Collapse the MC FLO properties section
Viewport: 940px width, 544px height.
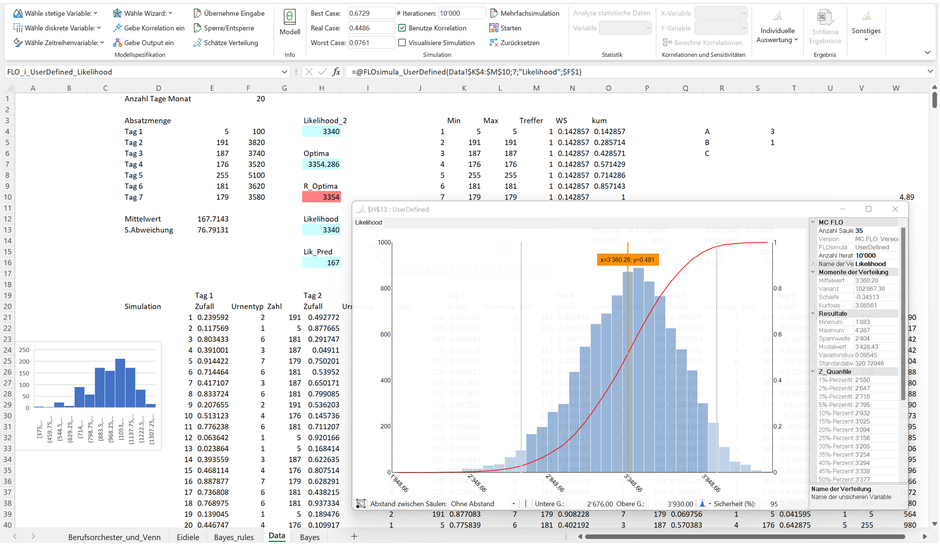(x=814, y=222)
